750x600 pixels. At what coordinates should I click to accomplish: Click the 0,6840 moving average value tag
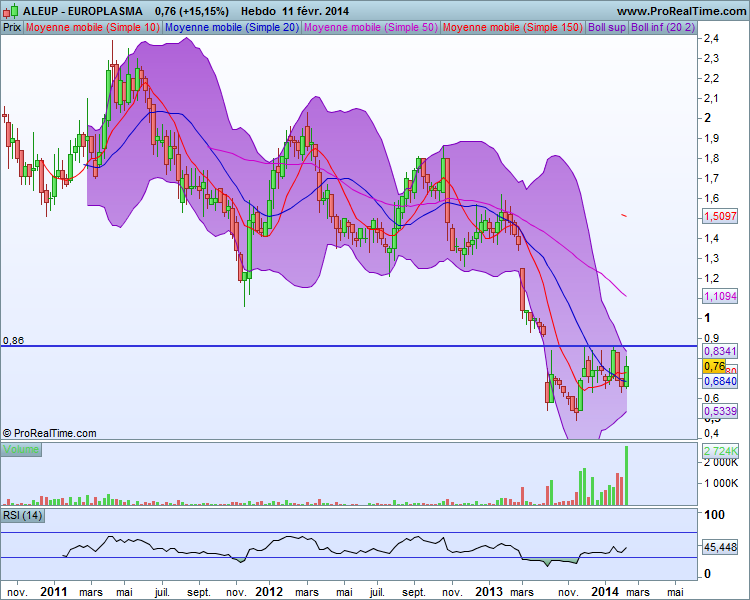720,381
